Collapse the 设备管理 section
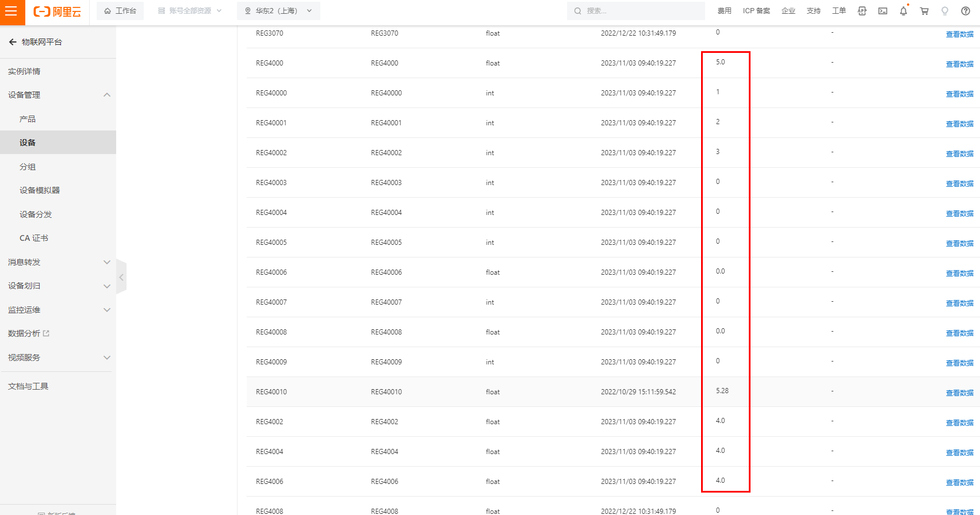 click(x=107, y=95)
